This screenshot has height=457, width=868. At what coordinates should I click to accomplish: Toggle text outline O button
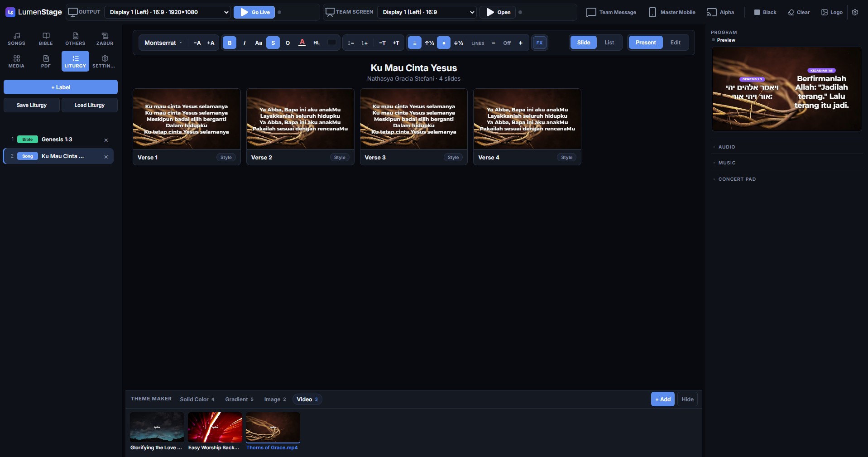point(288,43)
